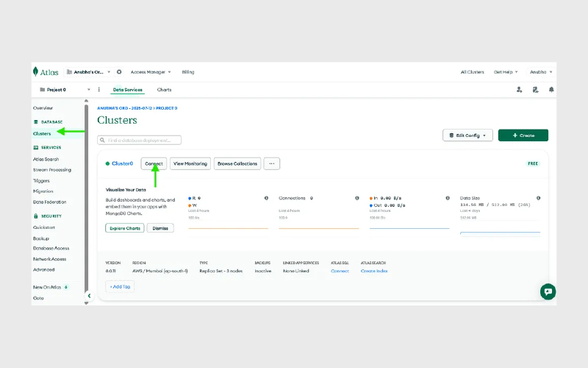Open security Quickstart in sidebar
588x368 pixels.
pyautogui.click(x=44, y=227)
